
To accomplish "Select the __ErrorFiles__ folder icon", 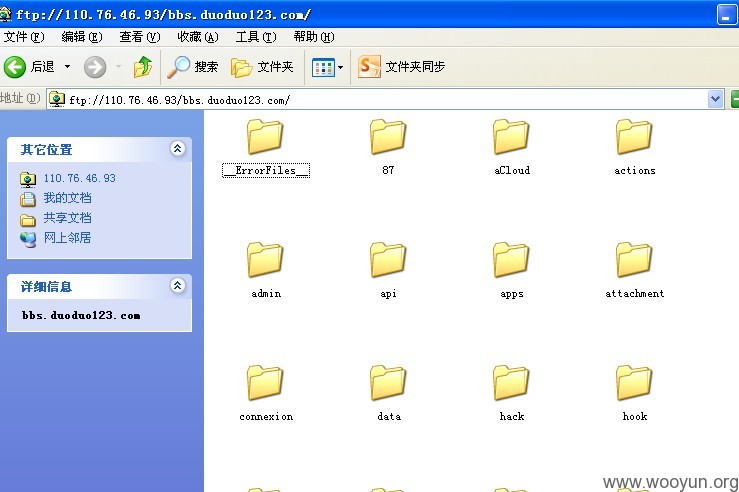I will tap(265, 137).
